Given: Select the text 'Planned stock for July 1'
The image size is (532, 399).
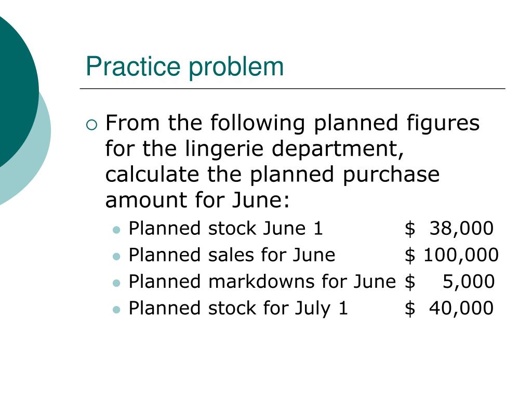Looking at the screenshot, I should (238, 308).
